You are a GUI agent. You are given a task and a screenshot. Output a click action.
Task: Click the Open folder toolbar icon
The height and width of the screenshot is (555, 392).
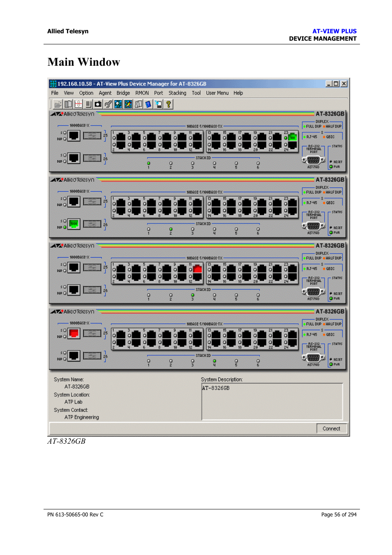tap(58, 104)
